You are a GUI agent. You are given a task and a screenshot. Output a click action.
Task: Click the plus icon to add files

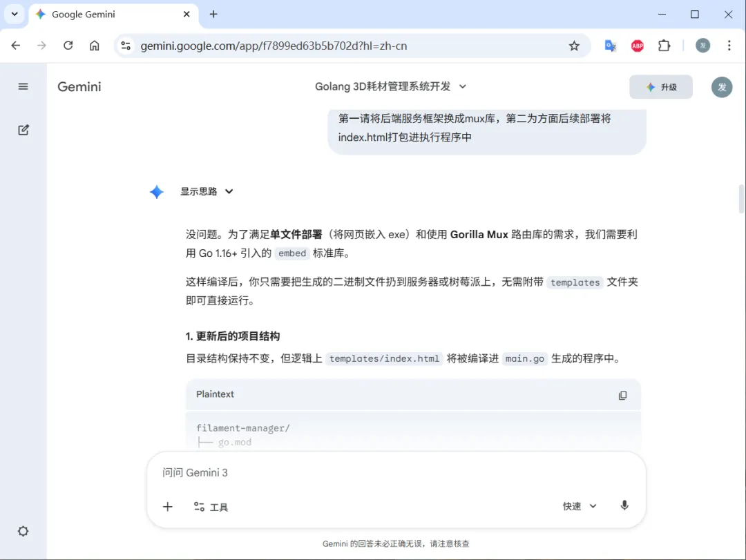coord(167,507)
